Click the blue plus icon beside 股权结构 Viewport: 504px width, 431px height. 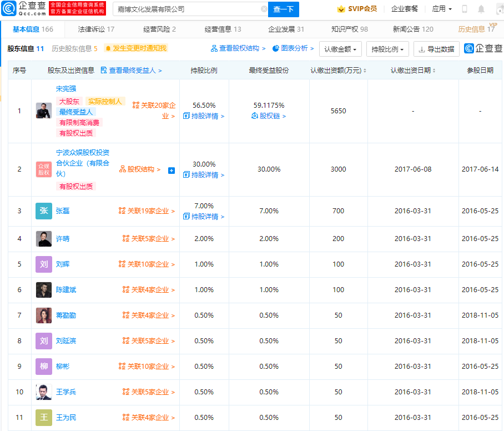(x=172, y=171)
